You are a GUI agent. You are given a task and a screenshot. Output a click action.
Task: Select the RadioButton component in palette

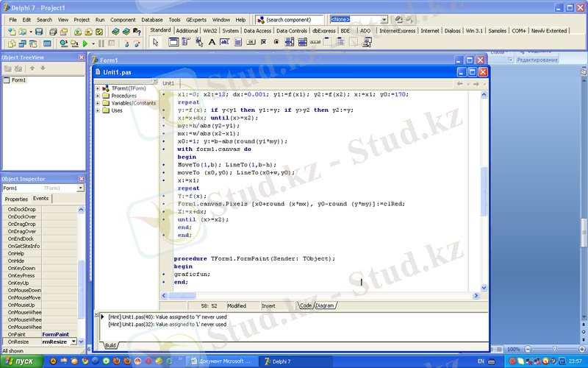click(x=276, y=43)
